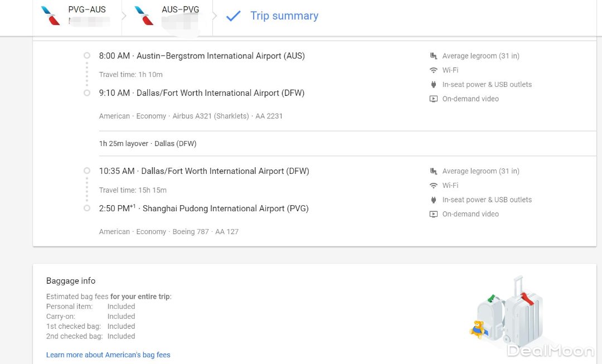602x364 pixels.
Task: Click the in-seat power plug icon for AA 2231
Action: pos(434,85)
